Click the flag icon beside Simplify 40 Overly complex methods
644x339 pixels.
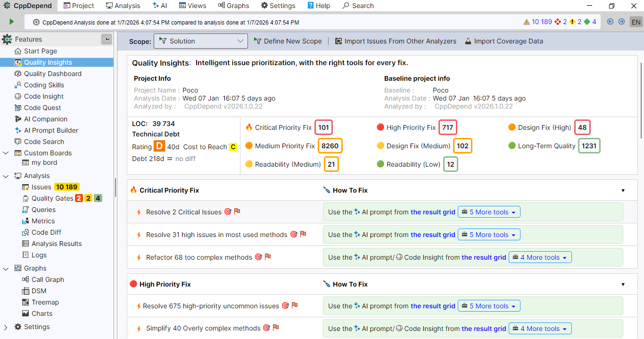tap(276, 328)
